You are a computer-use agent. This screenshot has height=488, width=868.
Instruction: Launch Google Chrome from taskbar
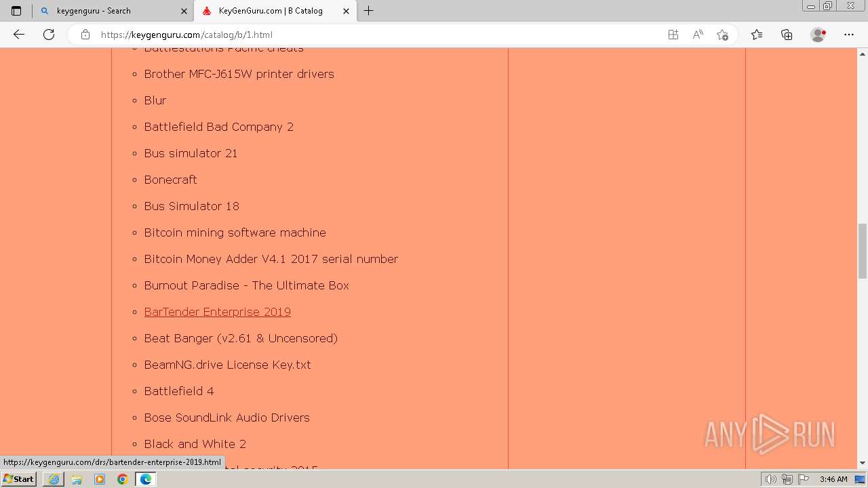click(123, 479)
